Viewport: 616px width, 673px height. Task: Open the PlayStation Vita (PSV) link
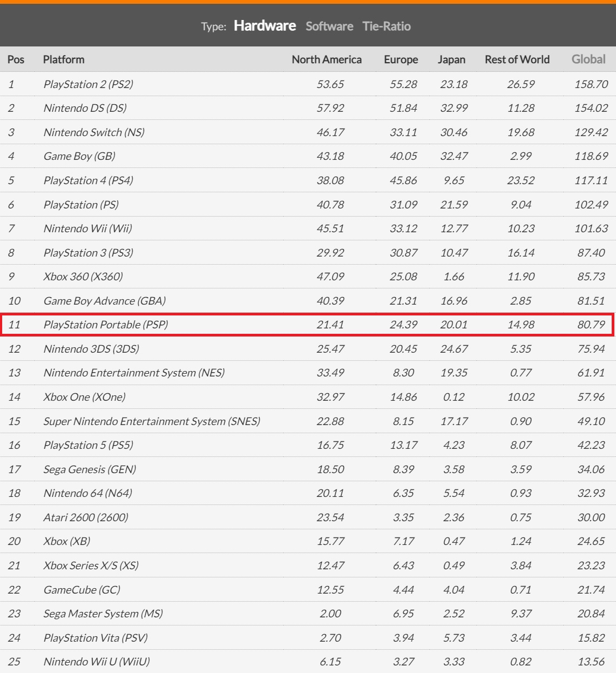point(96,638)
